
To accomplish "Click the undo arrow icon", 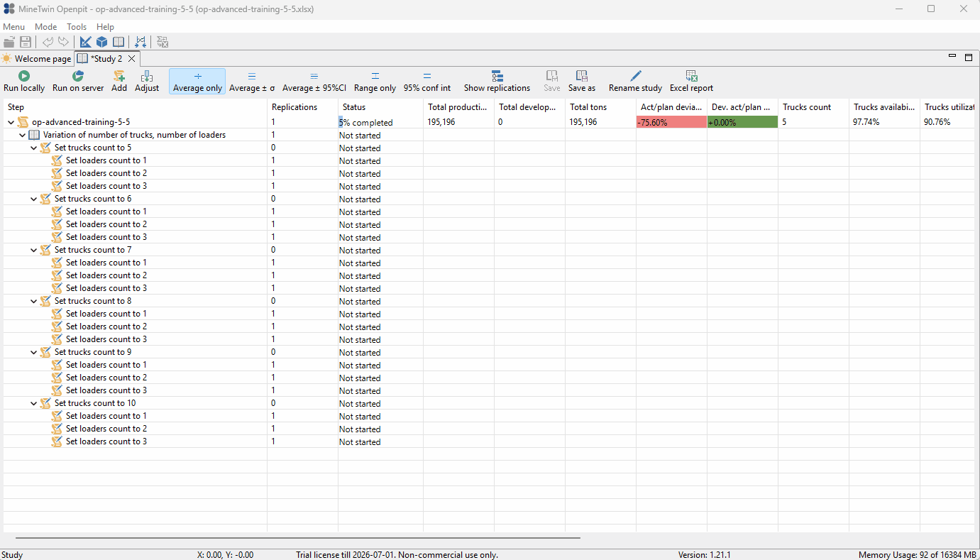I will [48, 43].
